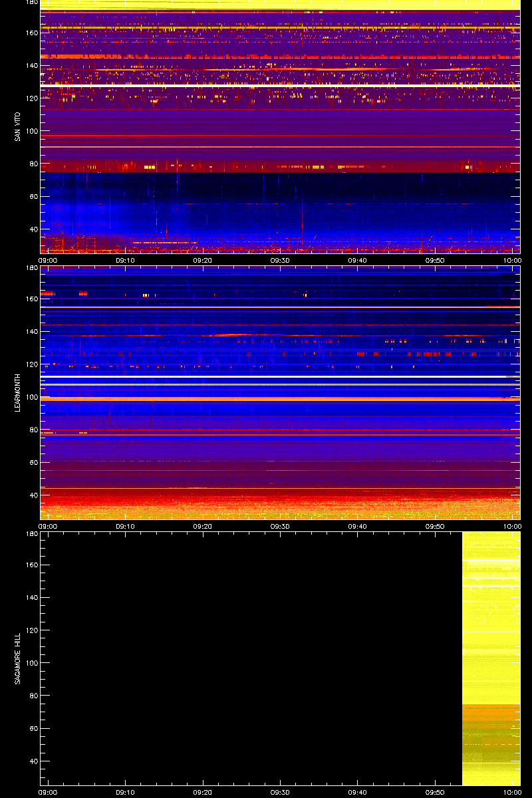Click 09:40 on the Sagamore Hill time axis
The height and width of the screenshot is (798, 532).
coord(358,793)
